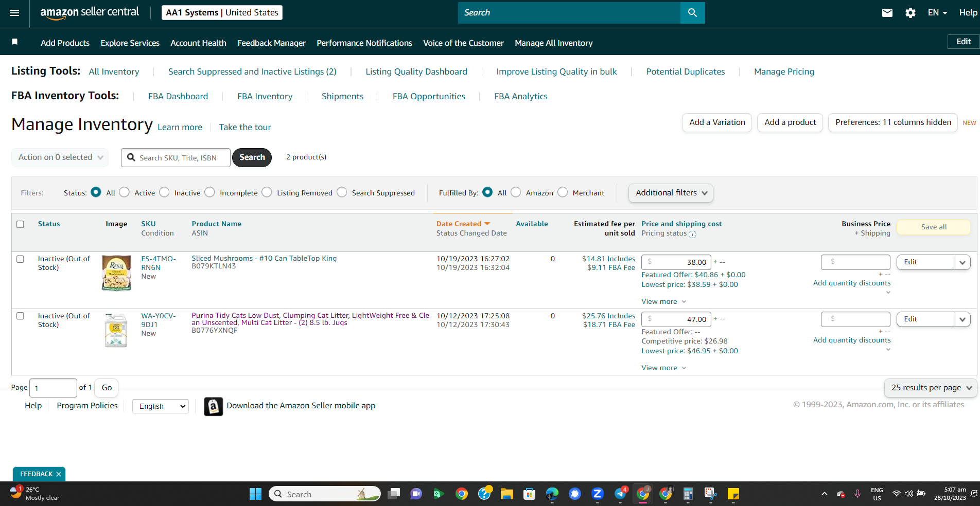
Task: Open Preferences: 11 columns hidden
Action: (893, 122)
